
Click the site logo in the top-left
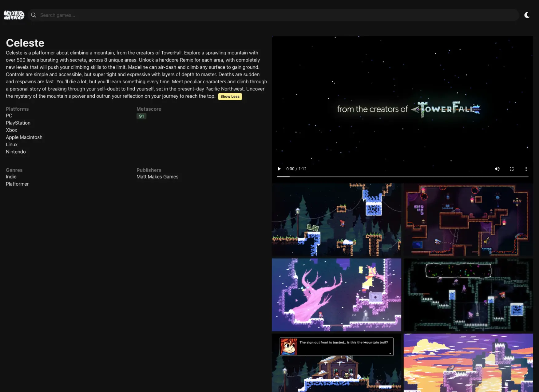click(x=14, y=15)
